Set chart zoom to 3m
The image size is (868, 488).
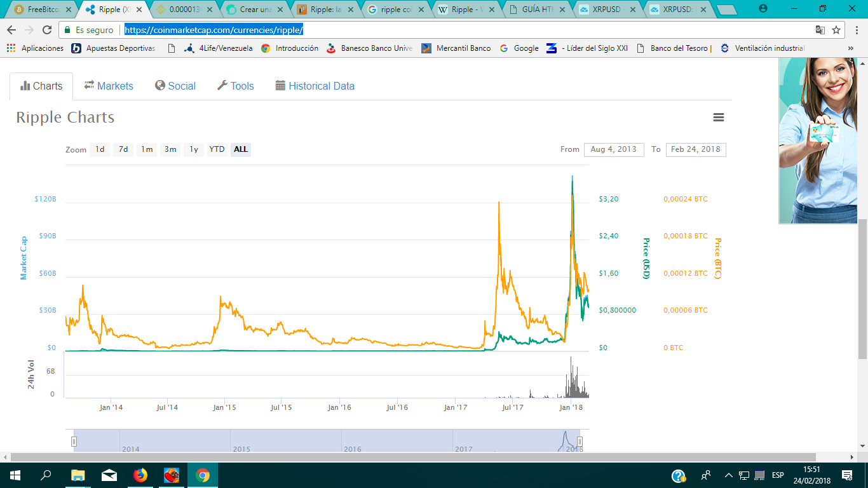tap(170, 149)
